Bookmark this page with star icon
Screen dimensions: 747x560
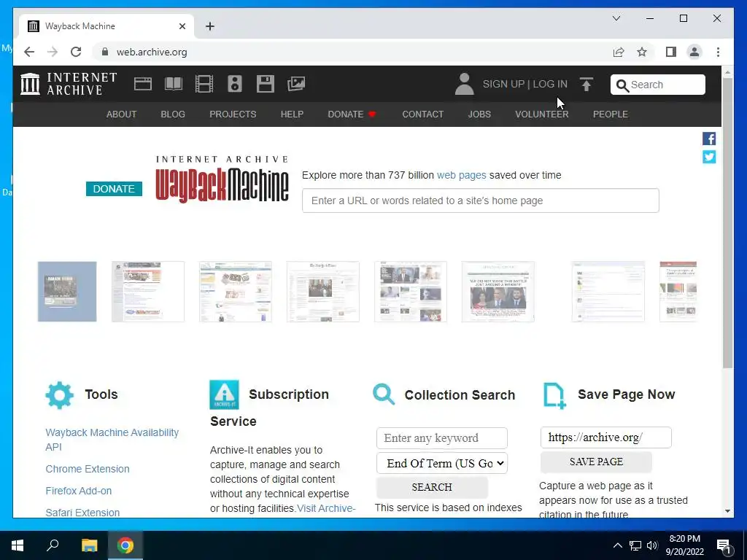click(642, 52)
